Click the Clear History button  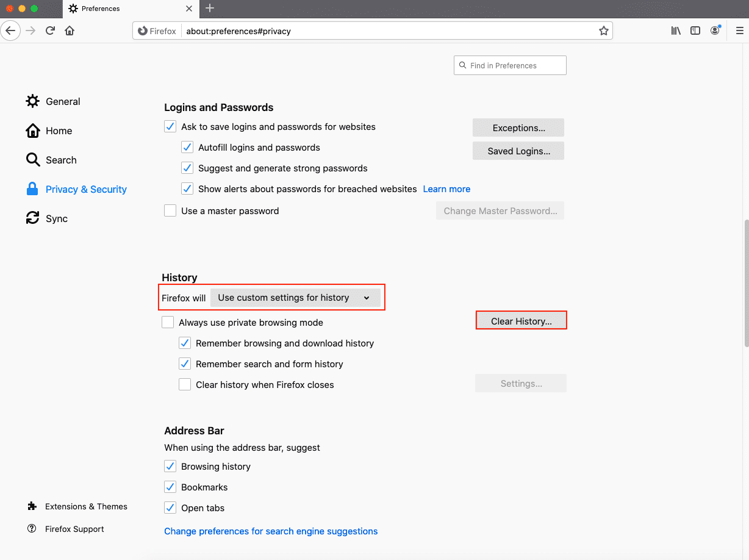(521, 321)
